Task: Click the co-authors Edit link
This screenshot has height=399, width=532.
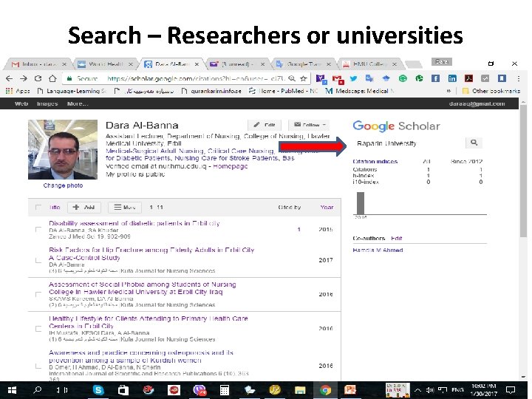Action: pyautogui.click(x=396, y=238)
